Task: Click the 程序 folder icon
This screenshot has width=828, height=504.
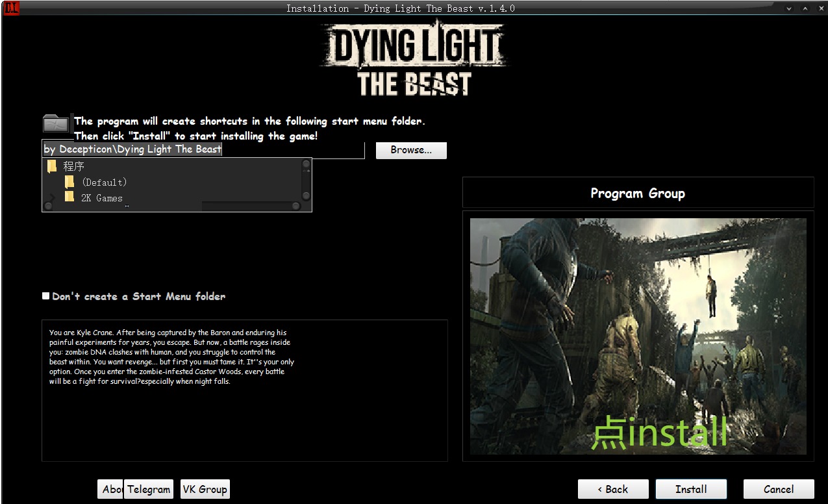Action: (x=53, y=167)
